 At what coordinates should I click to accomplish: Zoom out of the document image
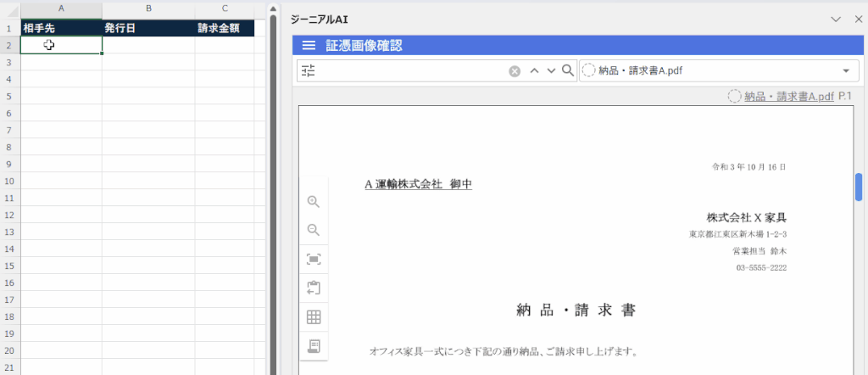[x=314, y=230]
